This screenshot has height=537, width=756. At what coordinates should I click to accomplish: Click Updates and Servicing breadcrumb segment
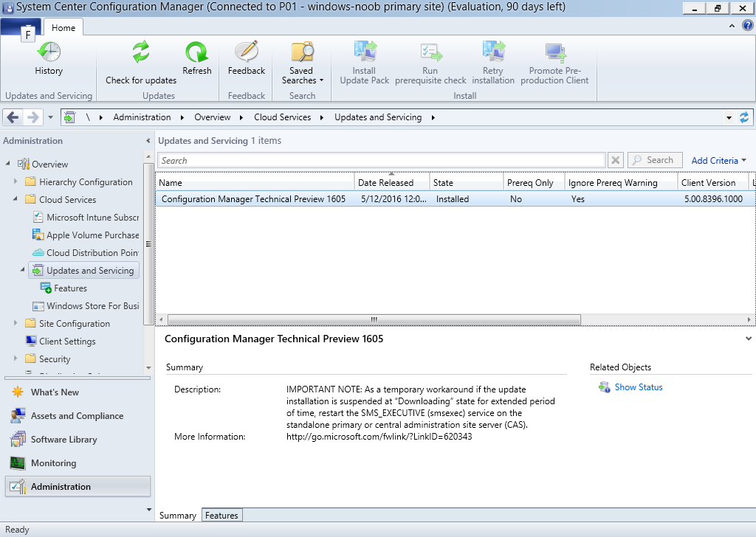pos(378,117)
